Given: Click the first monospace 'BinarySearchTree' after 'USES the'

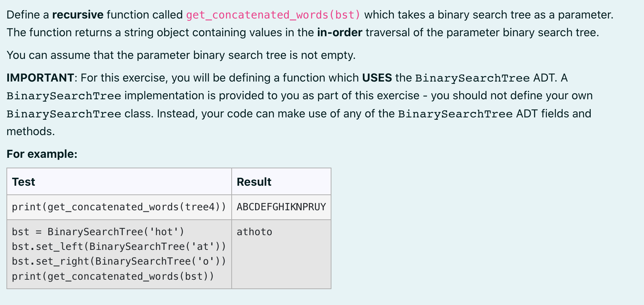Looking at the screenshot, I should pyautogui.click(x=472, y=78).
